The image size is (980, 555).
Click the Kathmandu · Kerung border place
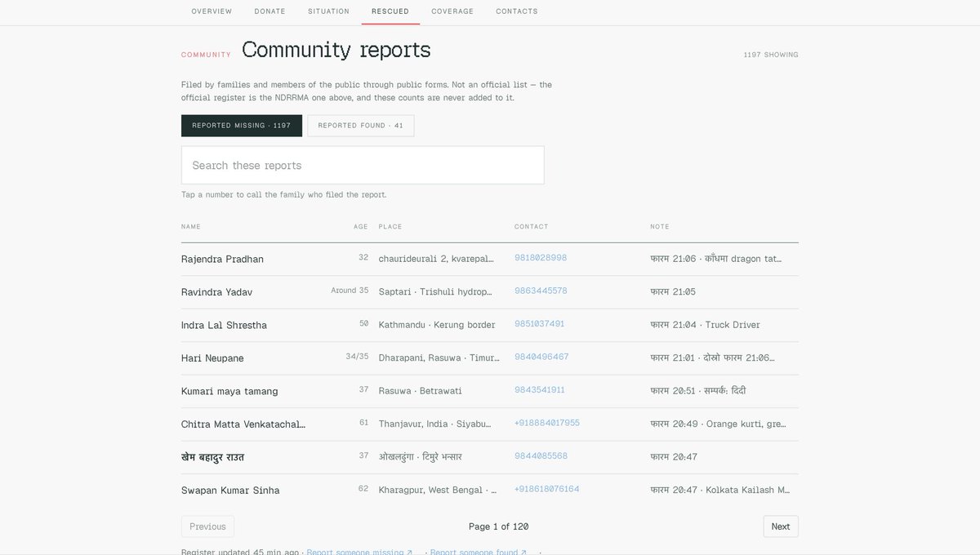(x=437, y=325)
